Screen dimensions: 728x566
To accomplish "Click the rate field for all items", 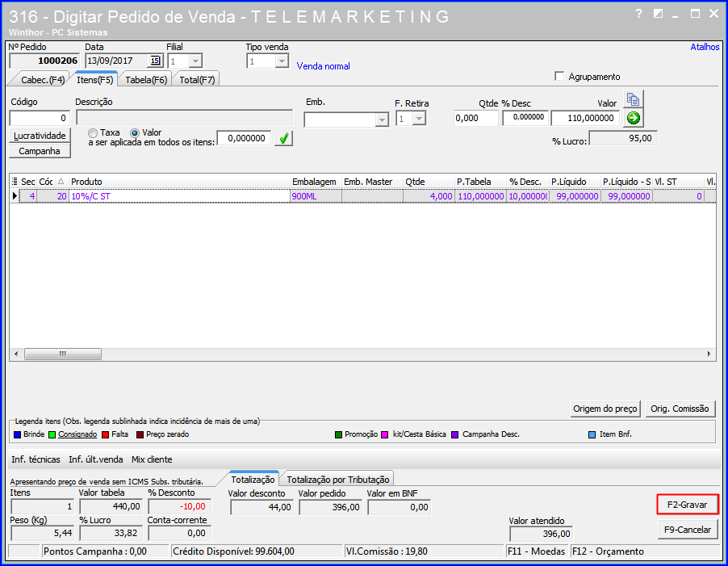I will point(245,138).
